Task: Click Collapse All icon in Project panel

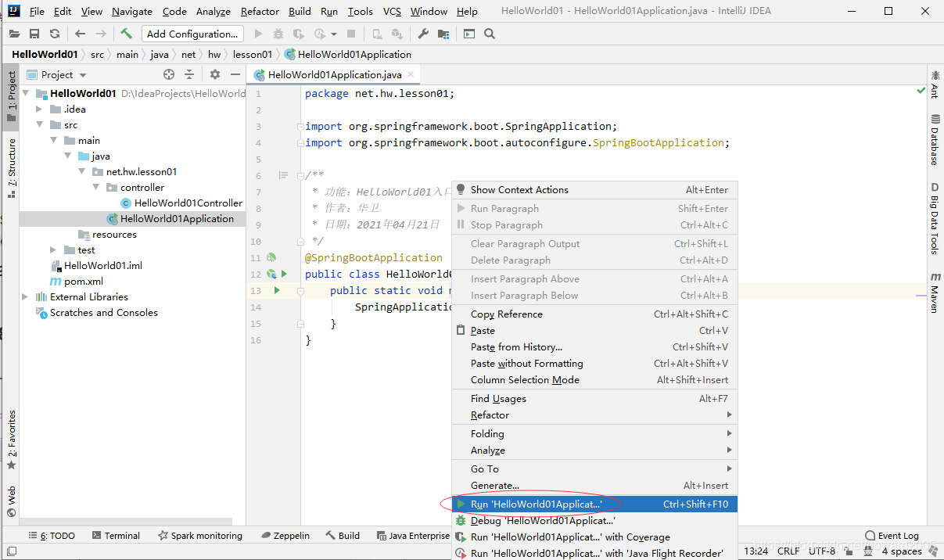Action: (188, 74)
